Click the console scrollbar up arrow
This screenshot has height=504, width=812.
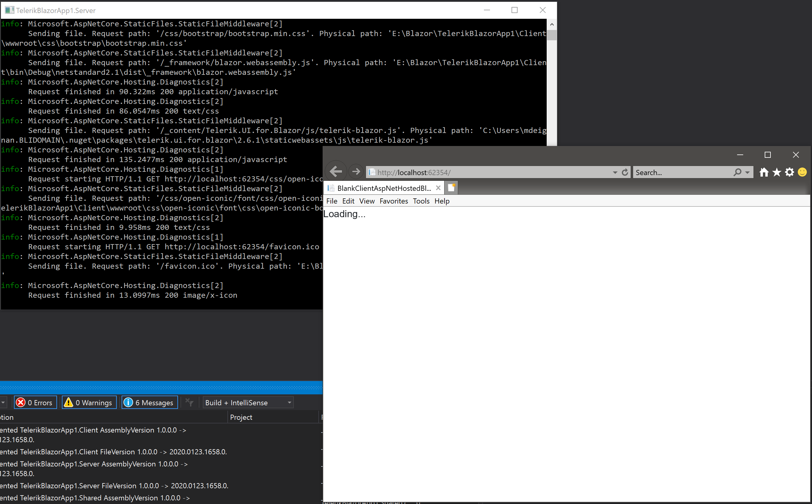552,24
